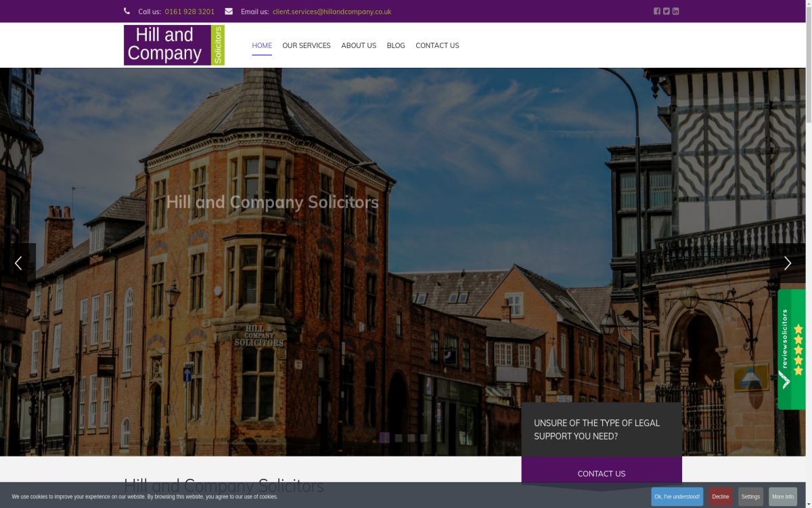The width and height of the screenshot is (812, 508).
Task: Select the fourth carousel indicator dot
Action: 423,438
